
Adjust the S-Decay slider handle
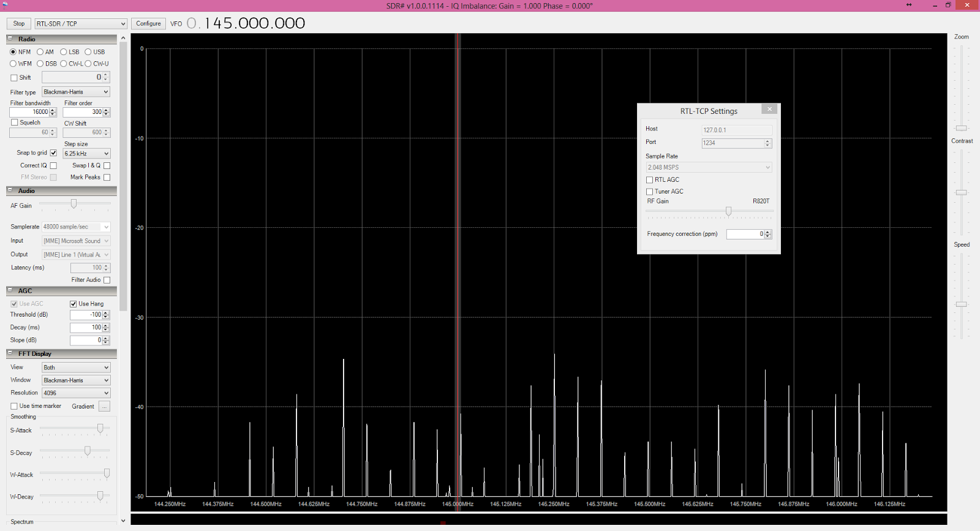tap(88, 451)
